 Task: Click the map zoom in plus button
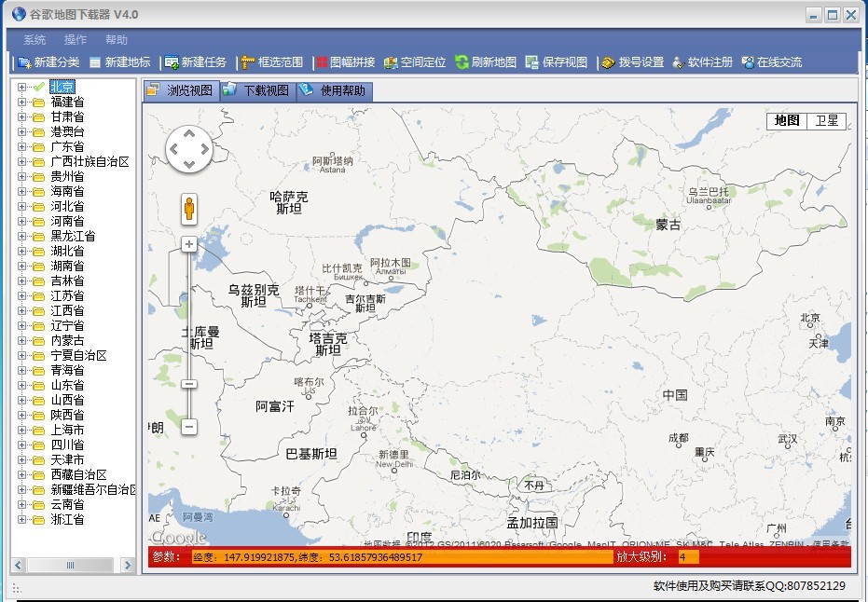[x=189, y=244]
